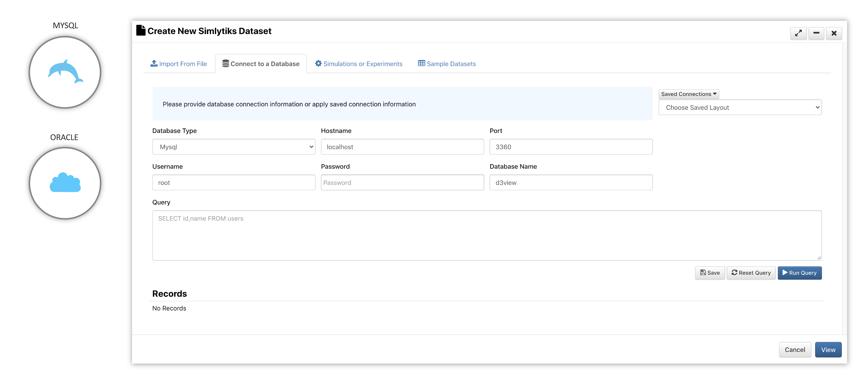The height and width of the screenshot is (384, 868).
Task: Click the Hostname field showing localhost
Action: point(402,147)
